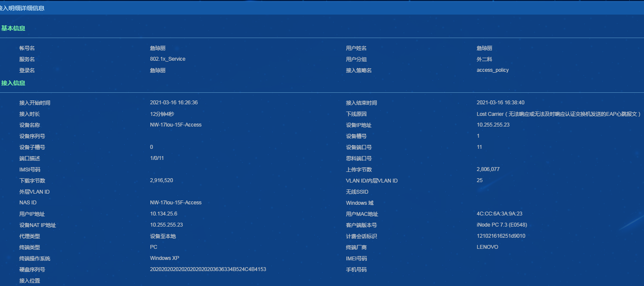Click the 设备槽号 label
The width and height of the screenshot is (644, 286).
(x=356, y=136)
